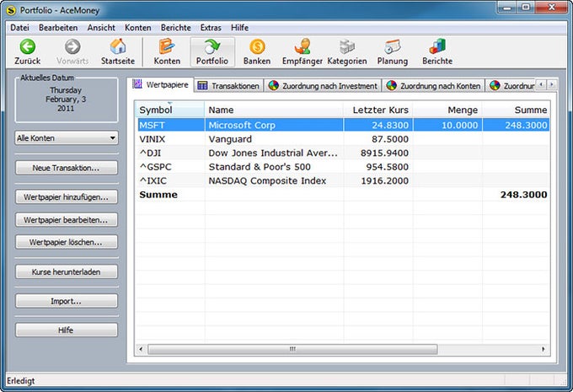Click the AceMoney title bar app icon
Image resolution: width=573 pixels, height=392 pixels.
point(12,10)
